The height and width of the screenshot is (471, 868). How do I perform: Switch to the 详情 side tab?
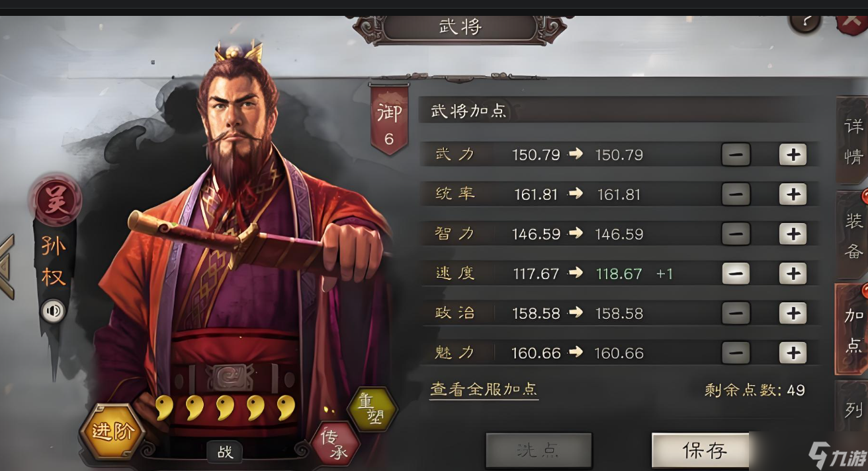pyautogui.click(x=853, y=141)
